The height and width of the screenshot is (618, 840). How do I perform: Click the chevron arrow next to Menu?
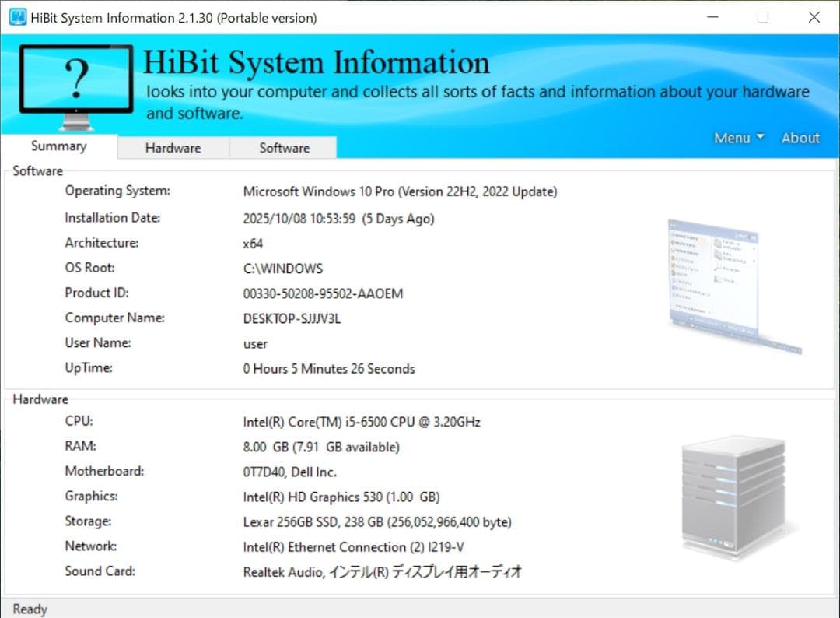coord(760,137)
